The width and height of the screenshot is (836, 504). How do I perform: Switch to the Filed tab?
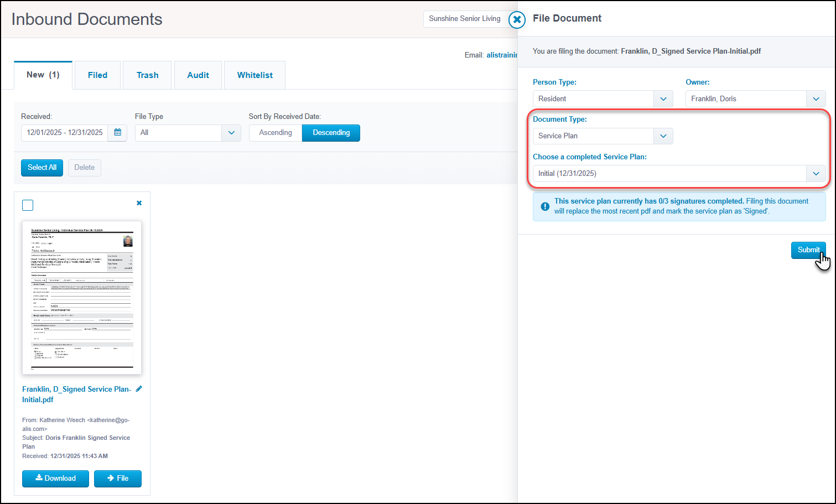[x=97, y=75]
